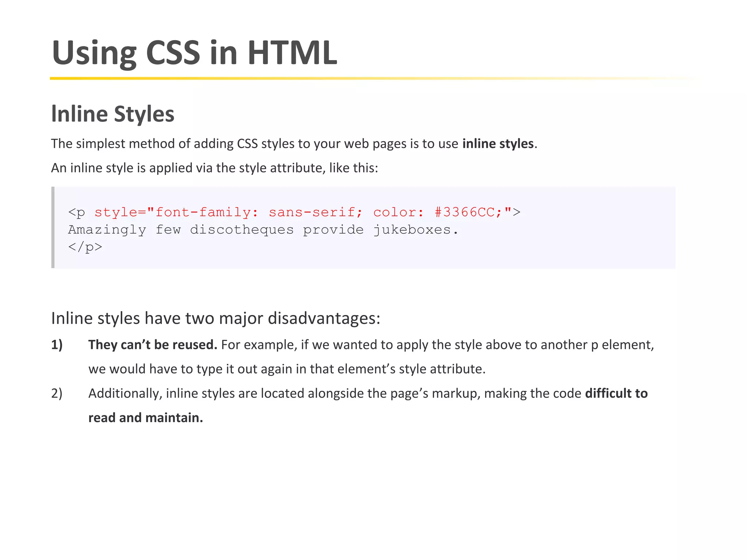Click 'Inline styles have two major disadvantages:'

point(216,318)
